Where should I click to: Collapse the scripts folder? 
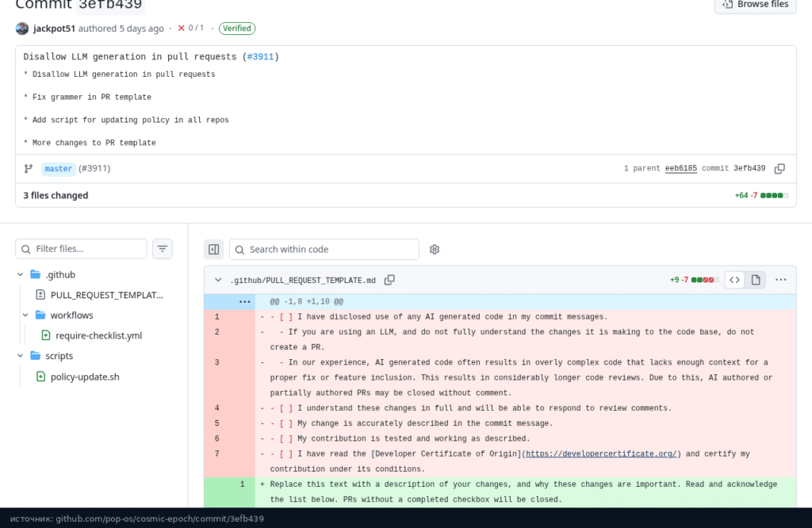20,356
